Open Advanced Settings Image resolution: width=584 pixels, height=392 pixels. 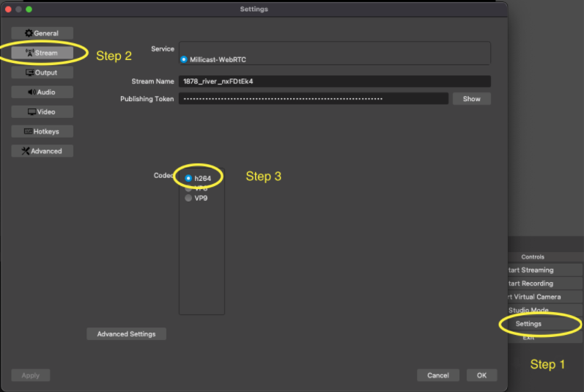click(x=126, y=334)
